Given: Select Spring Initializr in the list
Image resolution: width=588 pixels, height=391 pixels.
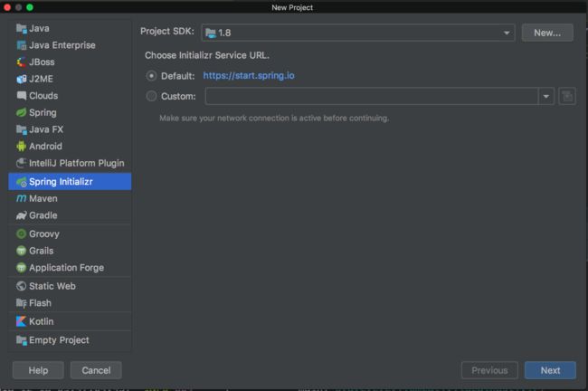Looking at the screenshot, I should point(70,182).
